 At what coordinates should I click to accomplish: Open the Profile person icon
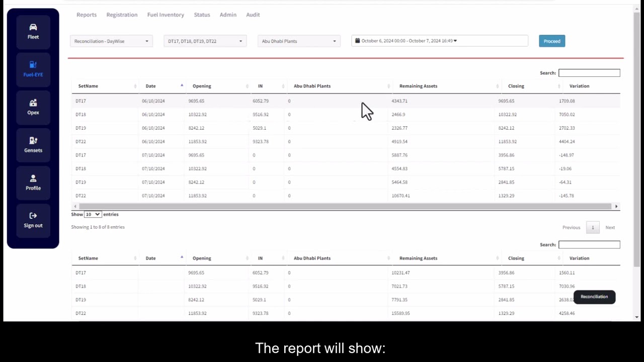pyautogui.click(x=33, y=178)
